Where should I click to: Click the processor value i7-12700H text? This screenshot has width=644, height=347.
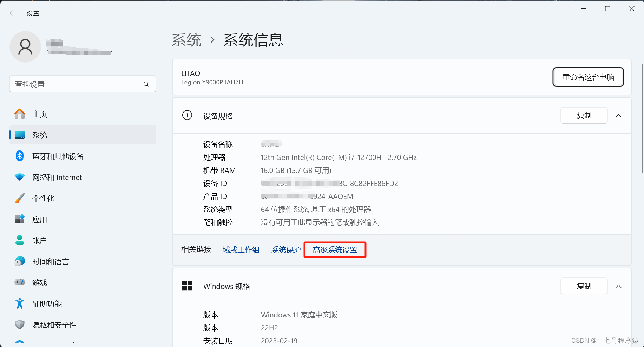[339, 158]
